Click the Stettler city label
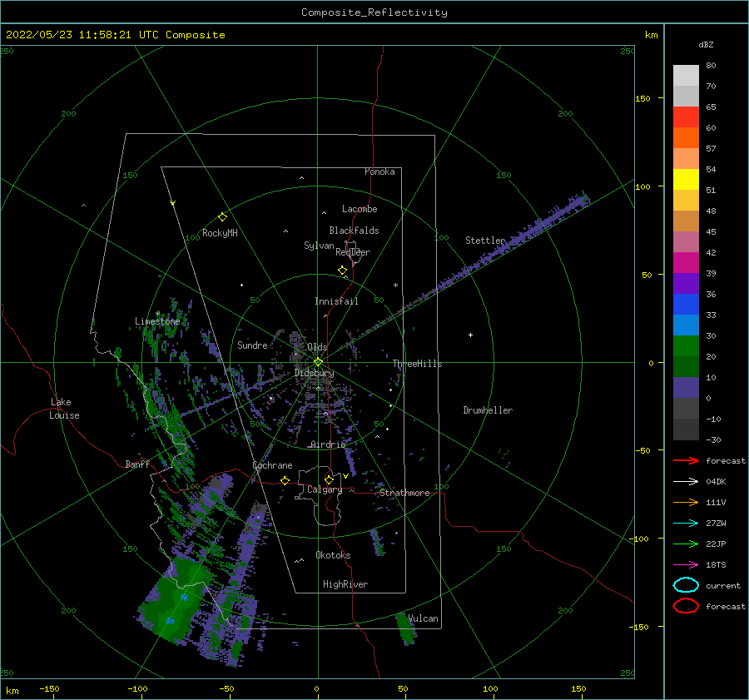Image resolution: width=749 pixels, height=700 pixels. pos(485,241)
